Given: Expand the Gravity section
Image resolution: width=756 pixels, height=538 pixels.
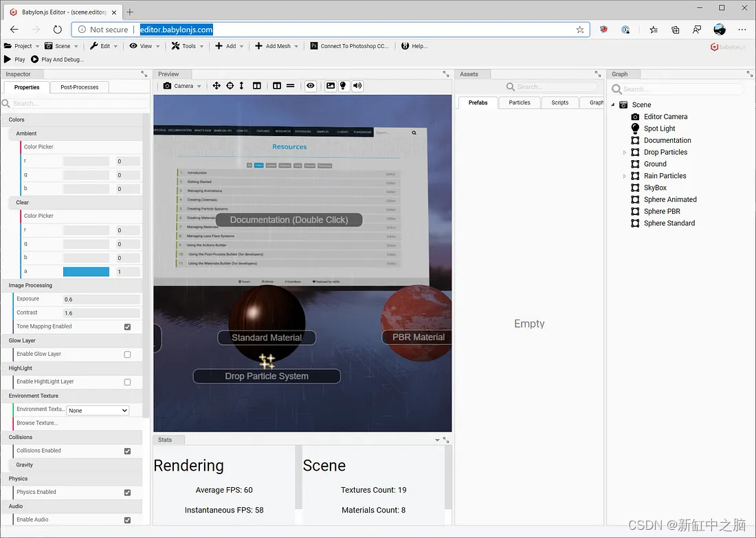Looking at the screenshot, I should click(76, 464).
